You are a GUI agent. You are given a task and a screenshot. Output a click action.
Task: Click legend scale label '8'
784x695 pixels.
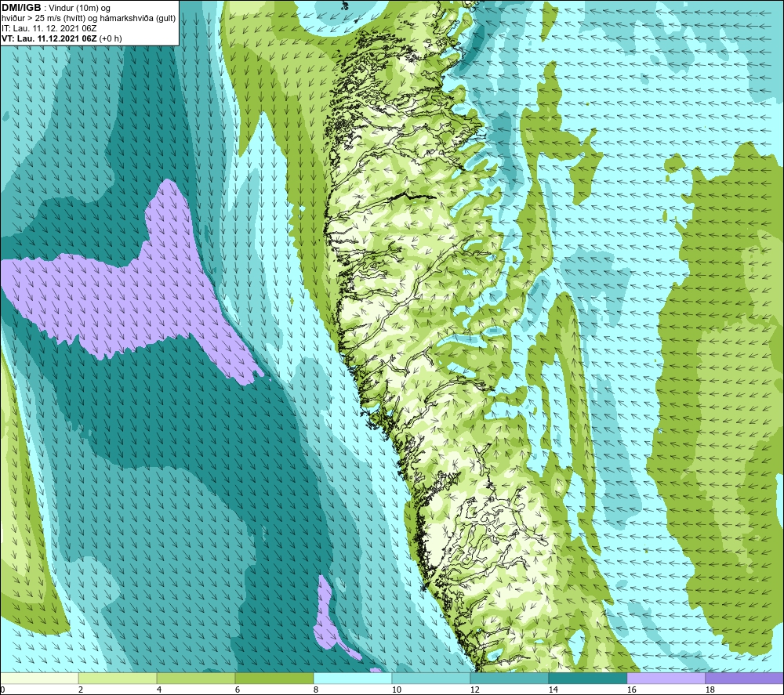(x=316, y=690)
